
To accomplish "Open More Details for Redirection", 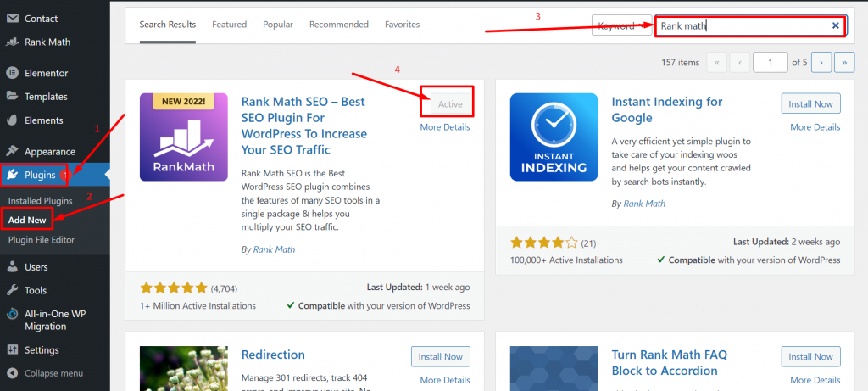I will [445, 380].
